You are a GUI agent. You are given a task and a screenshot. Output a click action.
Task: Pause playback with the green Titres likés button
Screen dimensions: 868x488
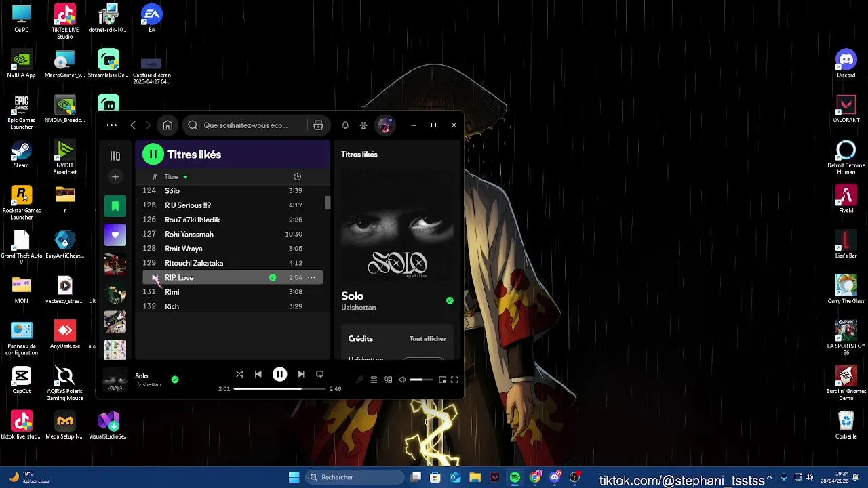pyautogui.click(x=153, y=155)
